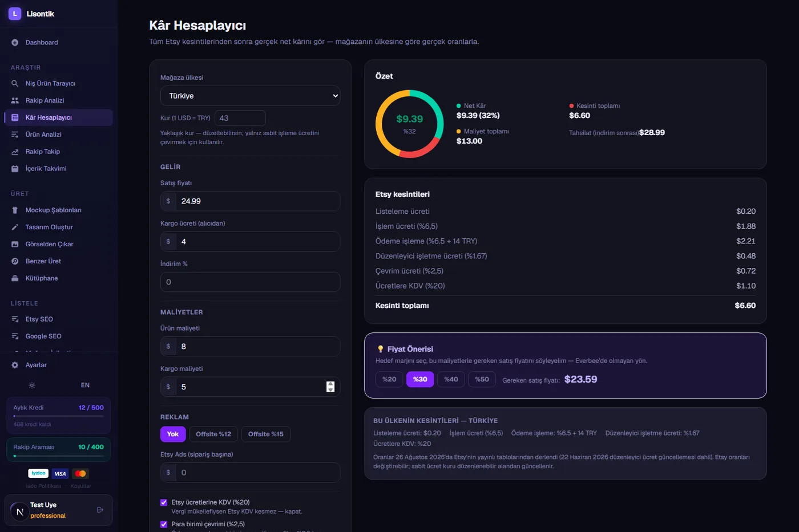Click the Mastercard logo

coord(80,473)
